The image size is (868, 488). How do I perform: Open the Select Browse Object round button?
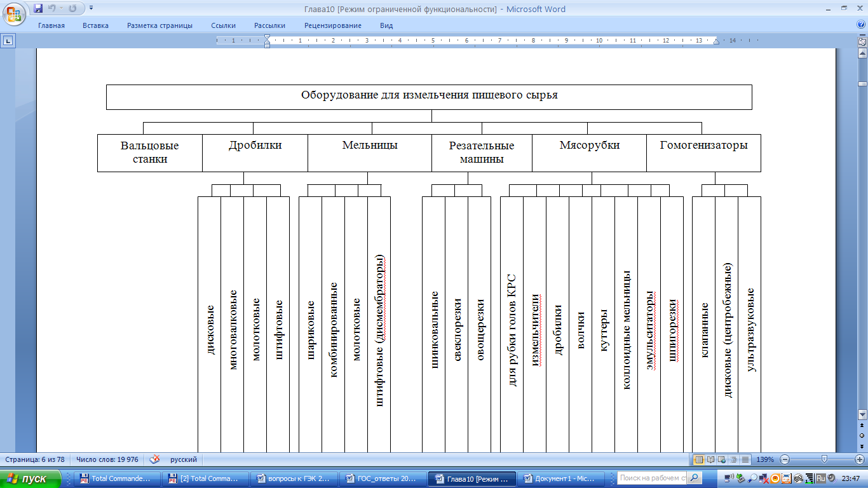pyautogui.click(x=862, y=436)
